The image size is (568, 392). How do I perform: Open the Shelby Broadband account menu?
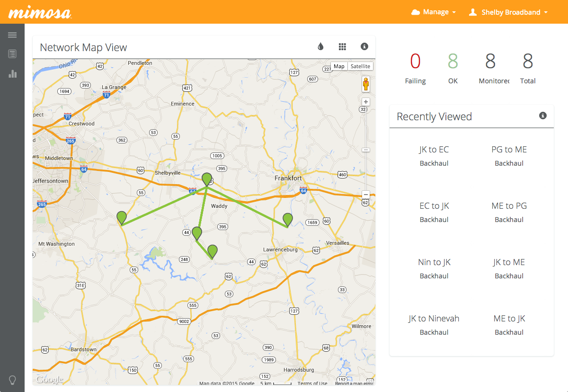[508, 12]
